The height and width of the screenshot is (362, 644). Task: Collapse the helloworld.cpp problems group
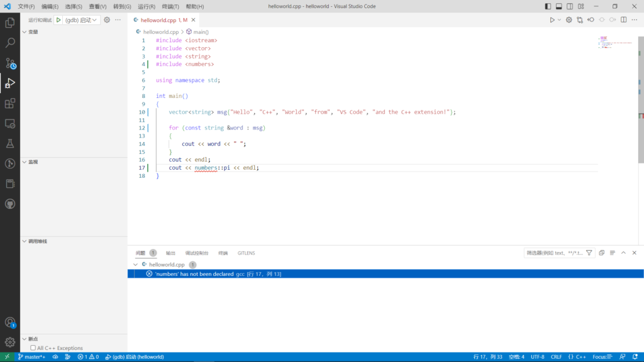point(135,265)
